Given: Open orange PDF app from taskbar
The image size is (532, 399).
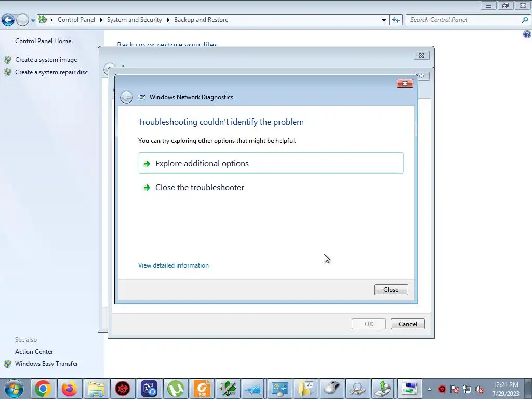Looking at the screenshot, I should click(x=202, y=389).
